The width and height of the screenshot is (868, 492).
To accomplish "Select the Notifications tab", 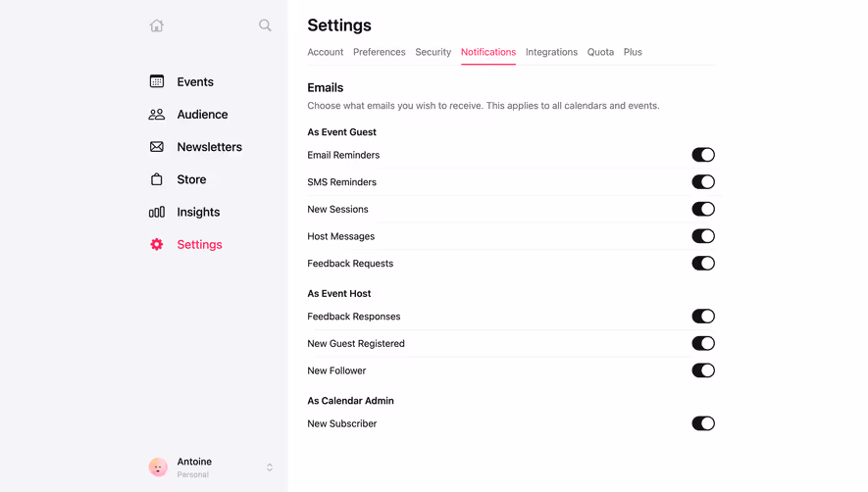I will pos(488,52).
